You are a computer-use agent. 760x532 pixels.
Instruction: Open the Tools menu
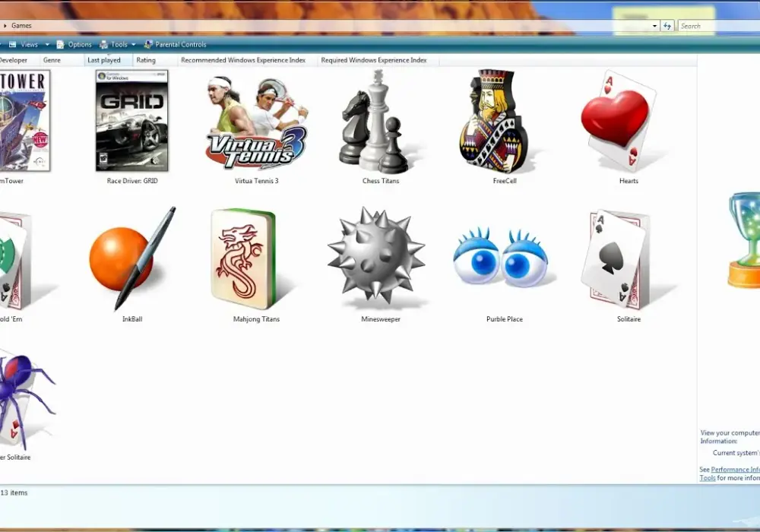[x=117, y=45]
